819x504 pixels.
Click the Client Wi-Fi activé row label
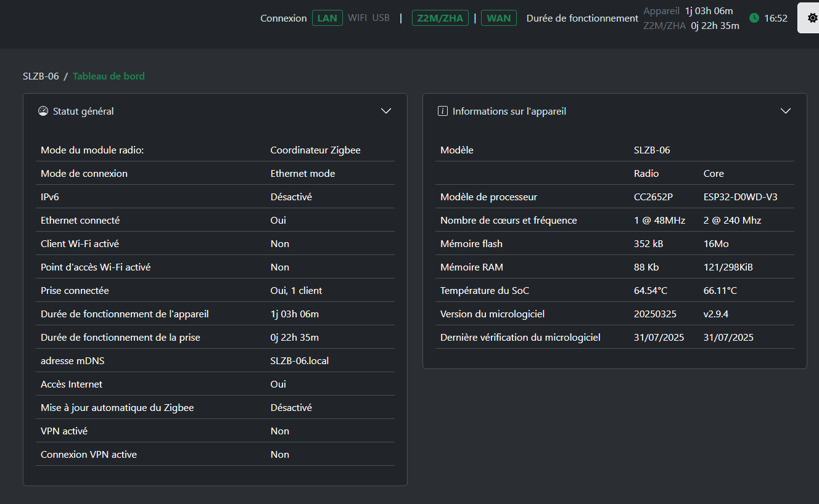80,244
